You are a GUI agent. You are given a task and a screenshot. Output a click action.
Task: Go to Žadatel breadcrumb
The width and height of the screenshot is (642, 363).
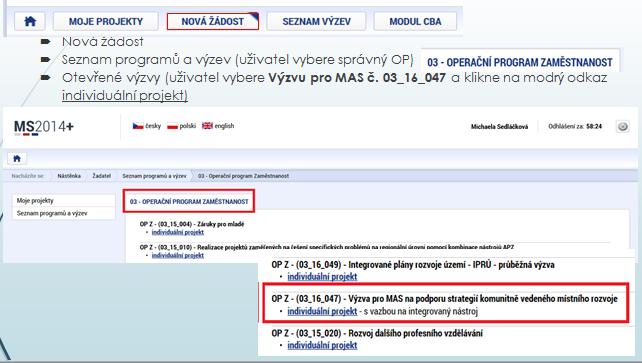tap(102, 176)
